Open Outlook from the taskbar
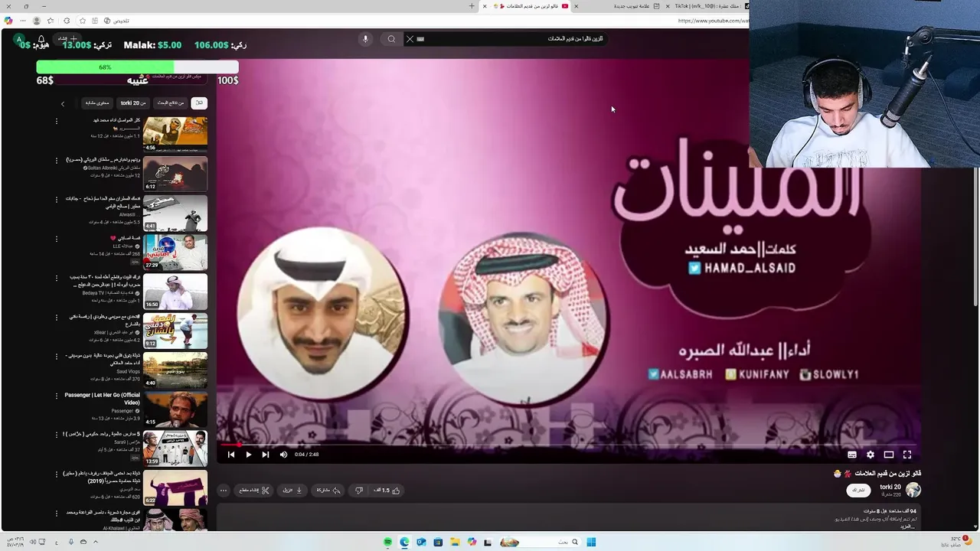This screenshot has height=551, width=980. coord(421,542)
